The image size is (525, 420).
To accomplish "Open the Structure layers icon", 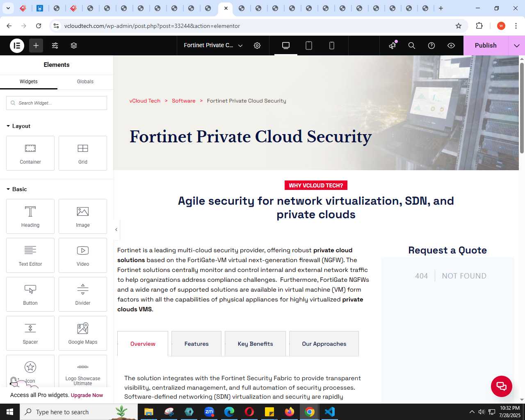I will pyautogui.click(x=74, y=46).
